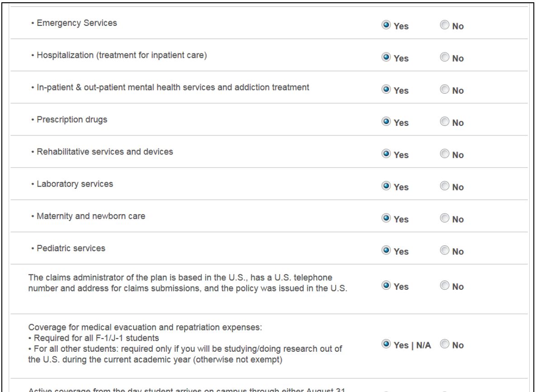Choose No for Hospitalization inpatient care
Image resolution: width=537 pixels, height=392 pixels.
445,57
